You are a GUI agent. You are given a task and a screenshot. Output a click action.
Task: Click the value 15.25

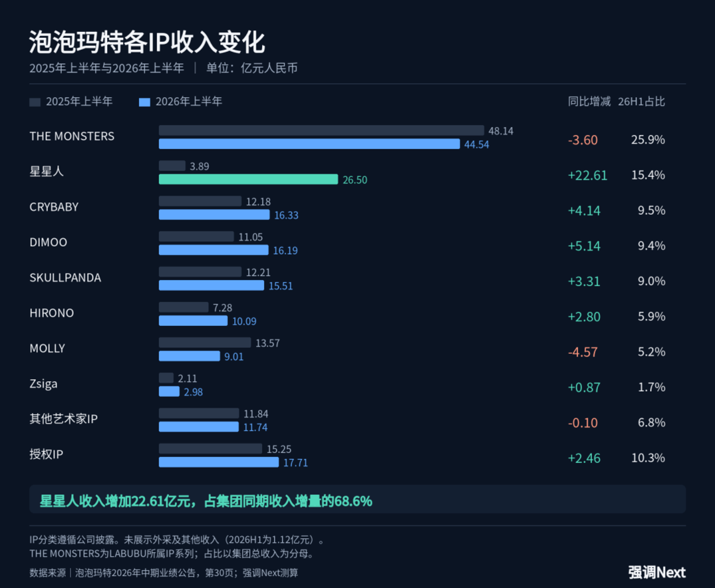(x=279, y=449)
